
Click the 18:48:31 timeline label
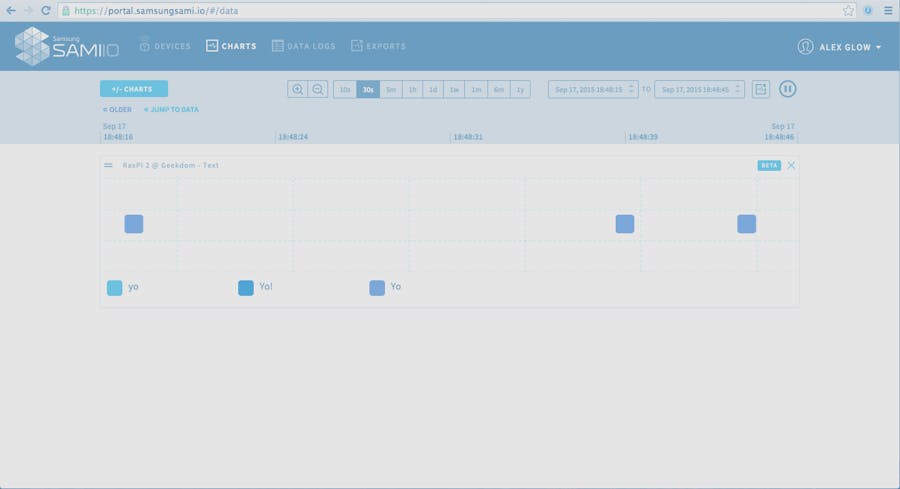[468, 137]
